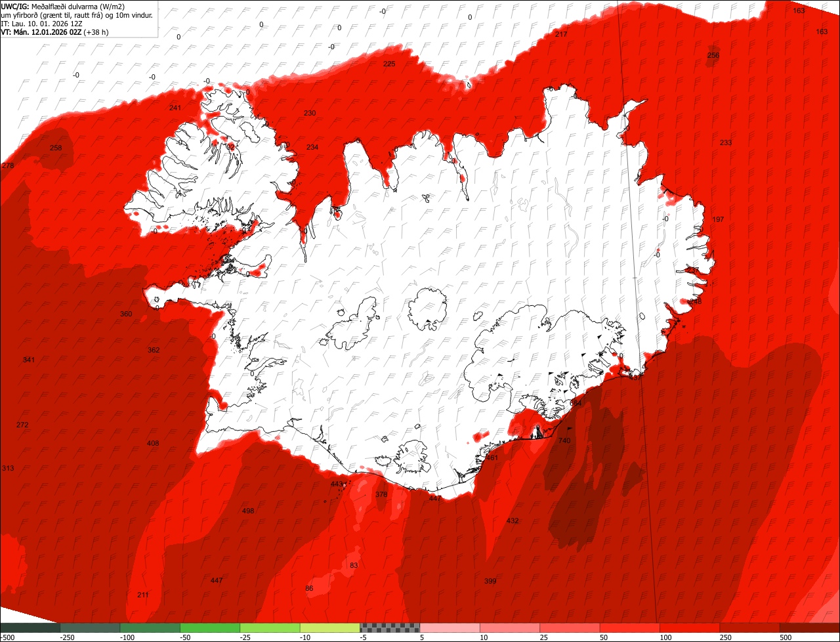The width and height of the screenshot is (840, 642).
Task: Click the '-500' legend label
Action: coord(7,637)
